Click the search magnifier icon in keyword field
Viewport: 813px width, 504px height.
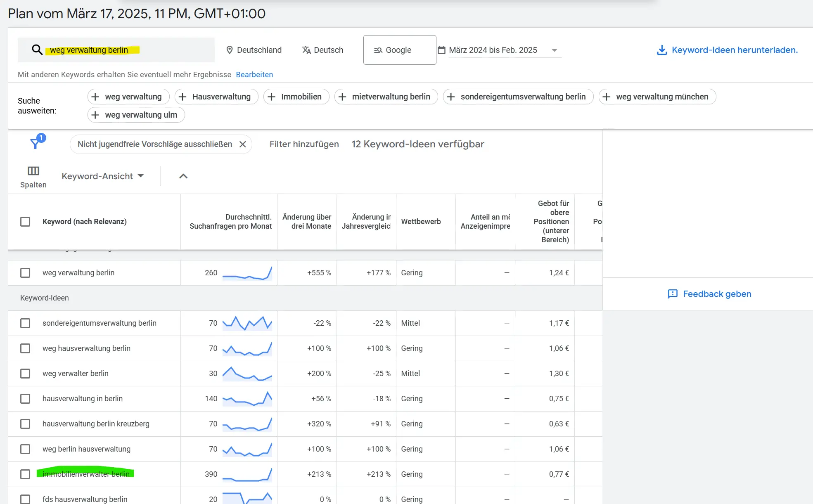click(x=37, y=50)
